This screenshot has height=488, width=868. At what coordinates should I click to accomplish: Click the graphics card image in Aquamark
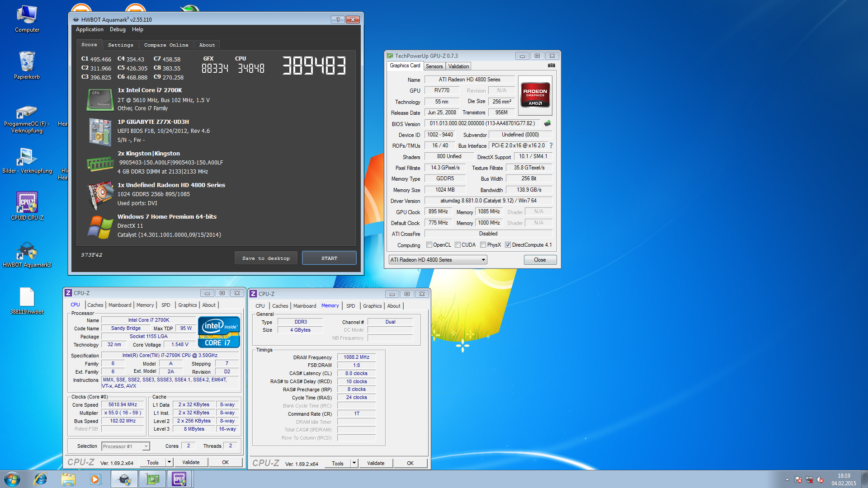(100, 196)
